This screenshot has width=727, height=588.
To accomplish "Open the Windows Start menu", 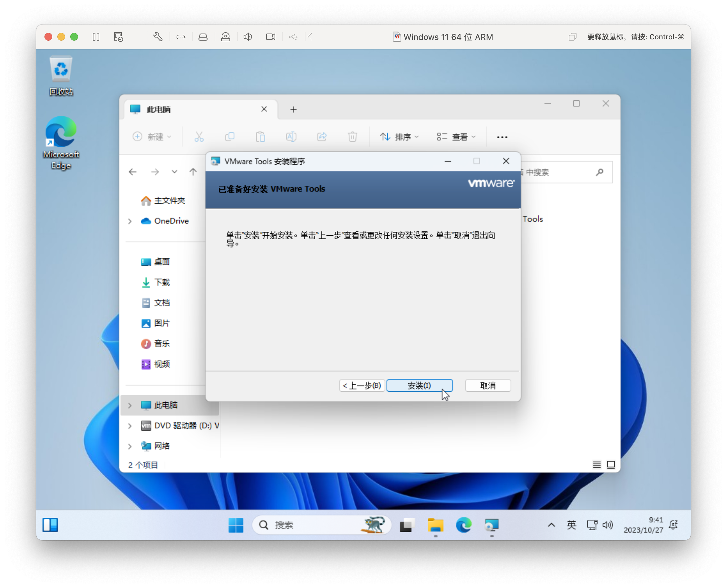I will [236, 525].
